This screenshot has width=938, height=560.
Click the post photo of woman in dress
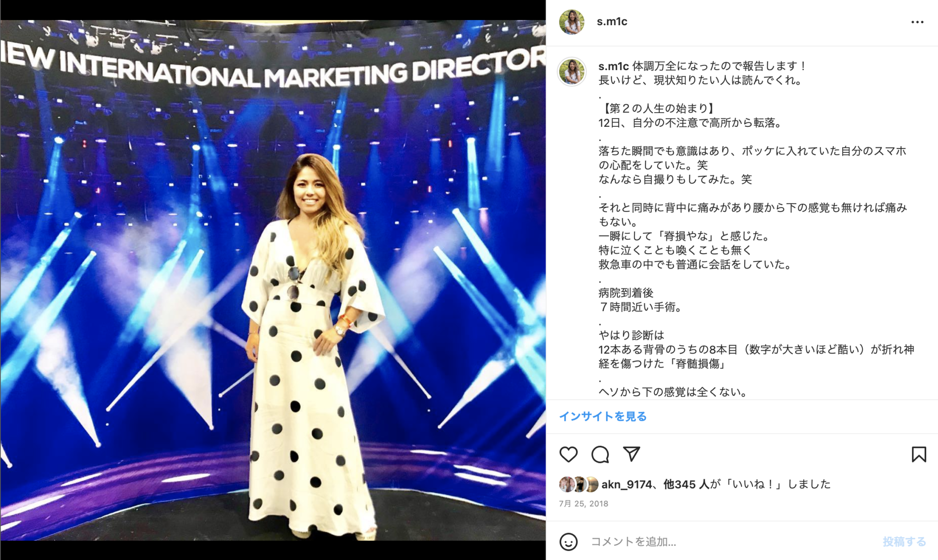point(273,280)
